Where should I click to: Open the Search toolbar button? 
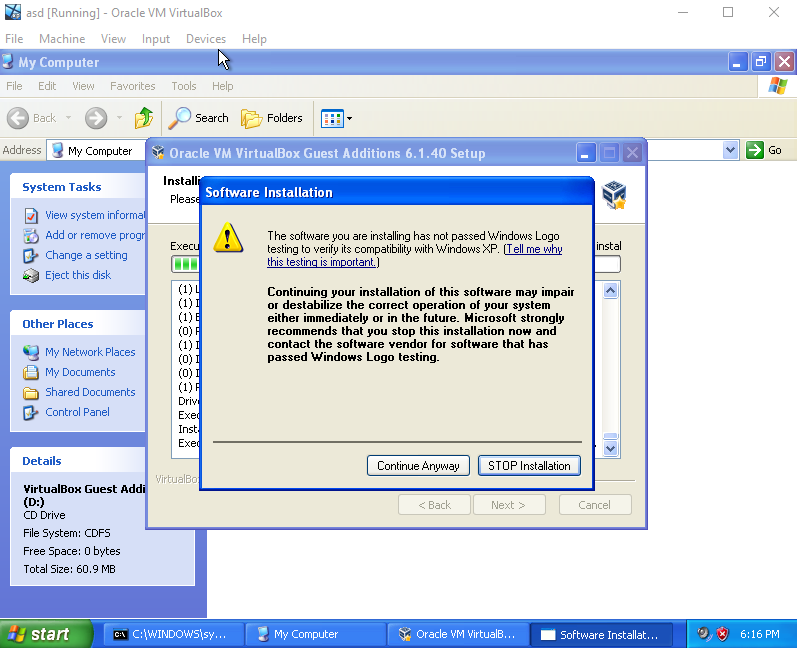199,118
